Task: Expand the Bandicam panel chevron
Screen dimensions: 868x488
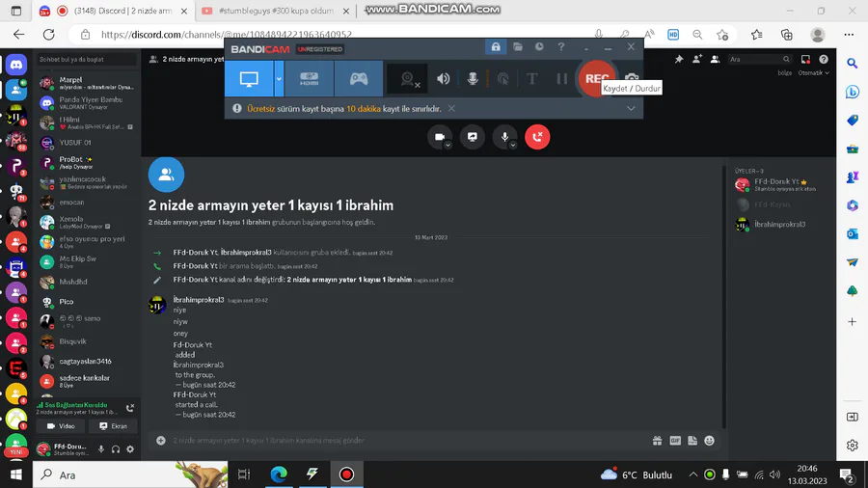Action: [x=631, y=108]
